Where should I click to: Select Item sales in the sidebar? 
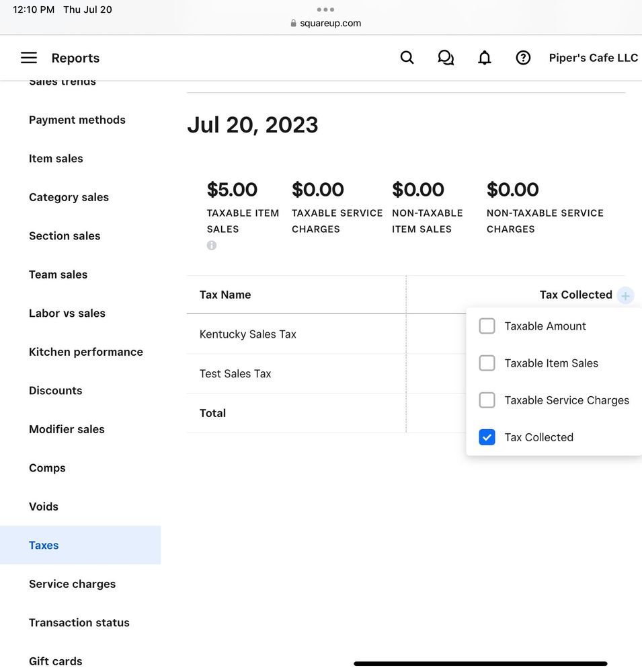coord(56,159)
